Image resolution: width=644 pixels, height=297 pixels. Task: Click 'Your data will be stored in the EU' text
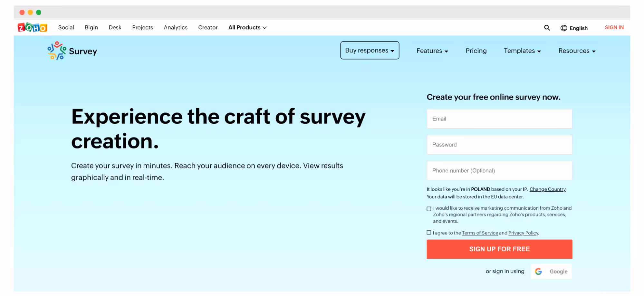click(475, 197)
